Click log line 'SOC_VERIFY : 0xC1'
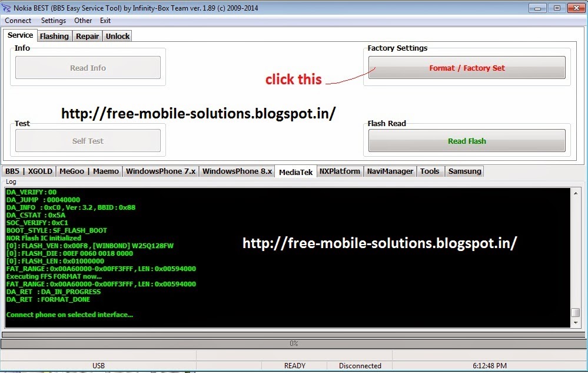 point(37,223)
